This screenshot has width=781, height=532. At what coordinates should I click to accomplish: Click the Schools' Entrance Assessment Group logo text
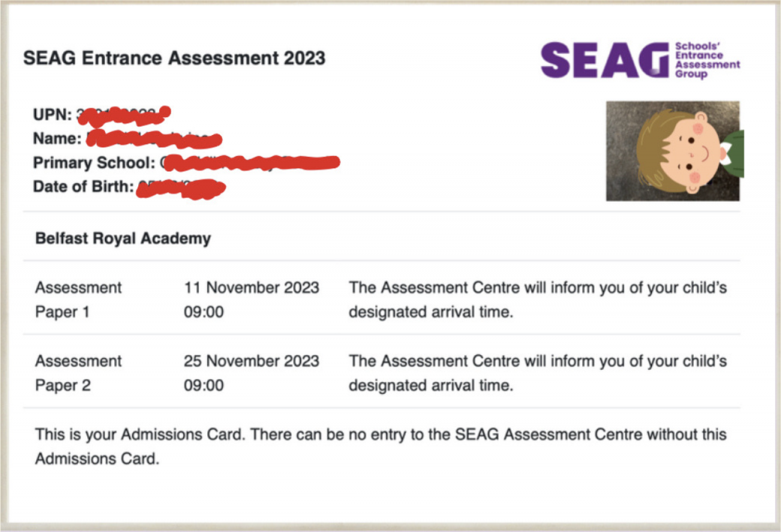point(707,60)
